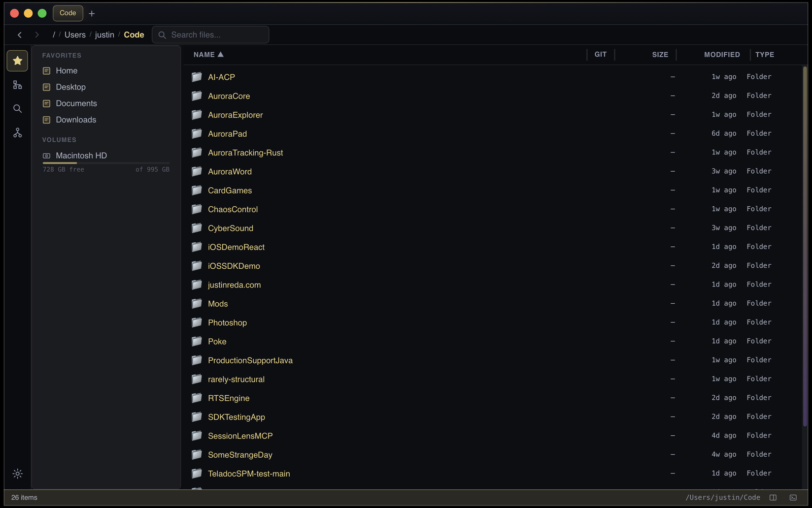Select the Code tab
Image resolution: width=812 pixels, height=508 pixels.
(x=67, y=13)
